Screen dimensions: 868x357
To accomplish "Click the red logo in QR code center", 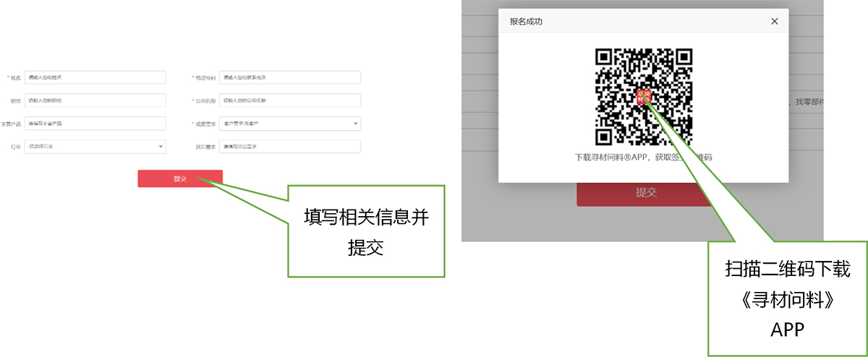I will pyautogui.click(x=644, y=97).
